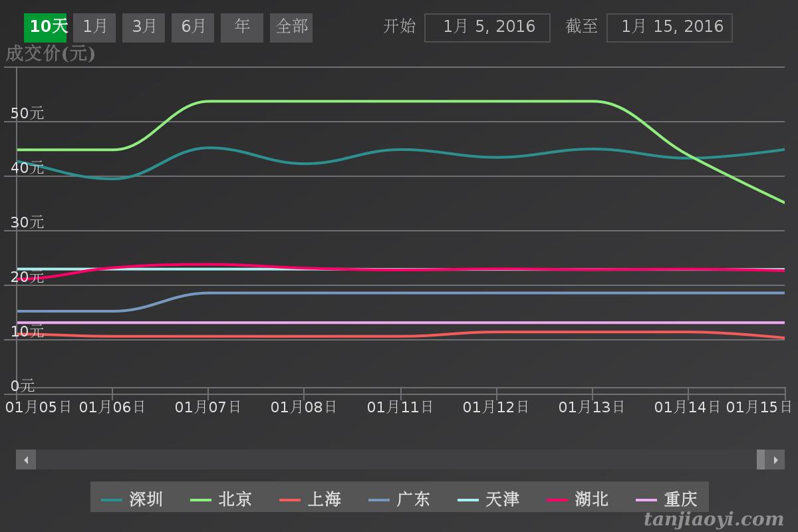Choose the 3月 range option
Image resolution: width=798 pixels, height=532 pixels.
click(144, 27)
